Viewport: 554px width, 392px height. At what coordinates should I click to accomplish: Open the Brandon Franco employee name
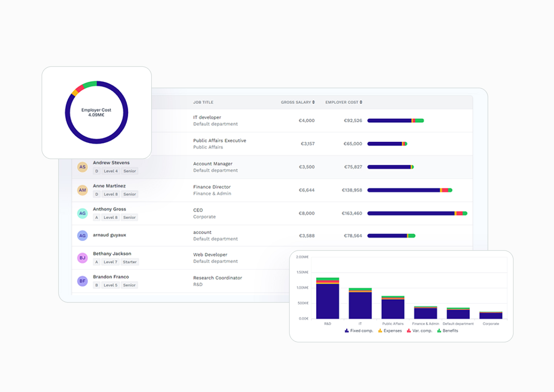pyautogui.click(x=111, y=277)
